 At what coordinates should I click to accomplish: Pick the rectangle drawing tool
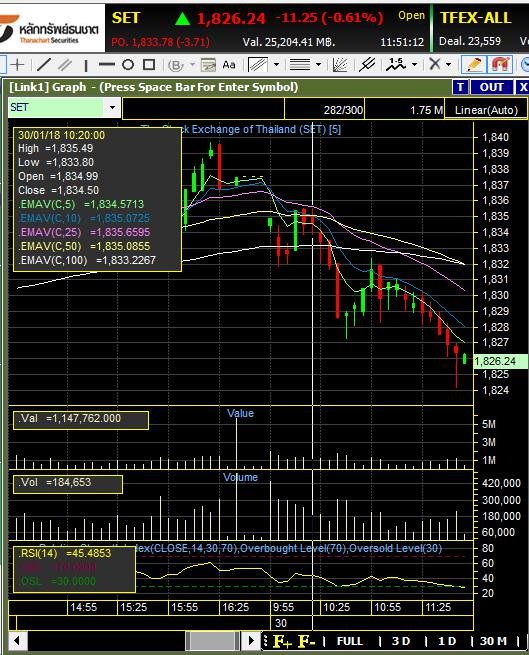[x=149, y=65]
